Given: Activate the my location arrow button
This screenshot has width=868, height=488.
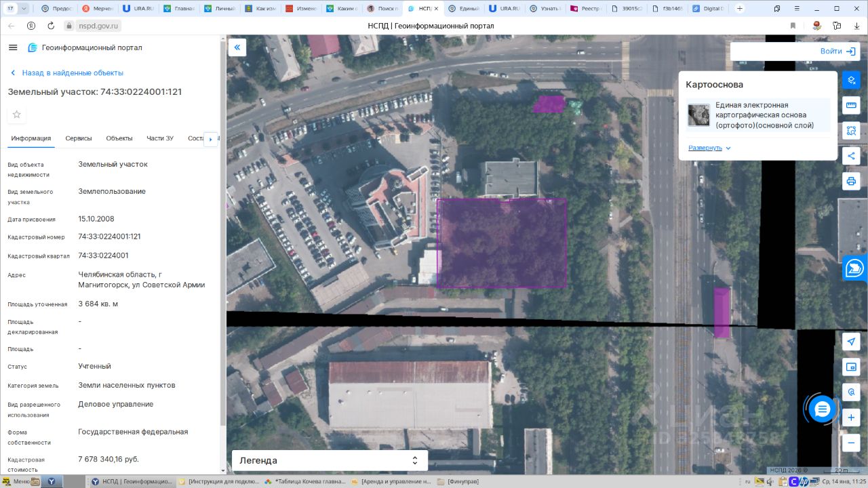Looking at the screenshot, I should tap(851, 342).
